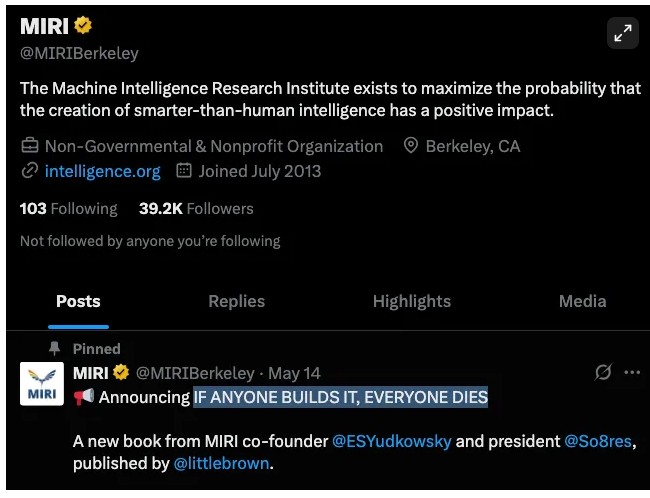Click the expand arrows icon at top right

coord(623,33)
